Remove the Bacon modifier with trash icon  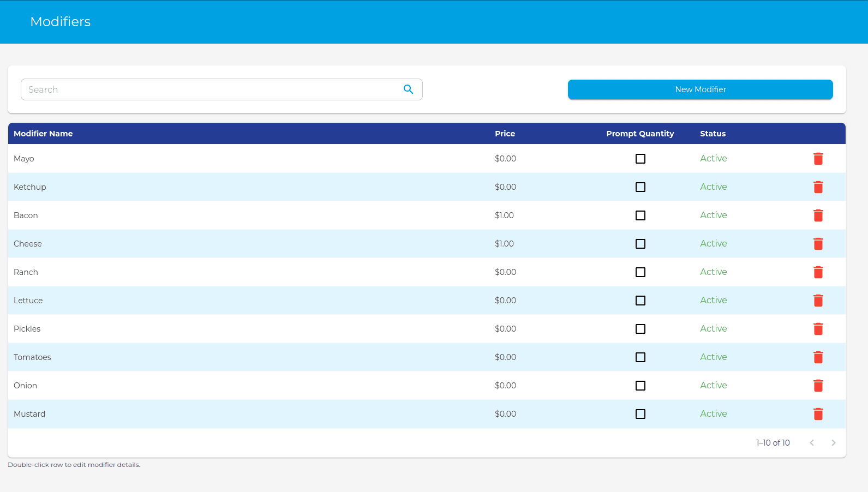click(818, 215)
